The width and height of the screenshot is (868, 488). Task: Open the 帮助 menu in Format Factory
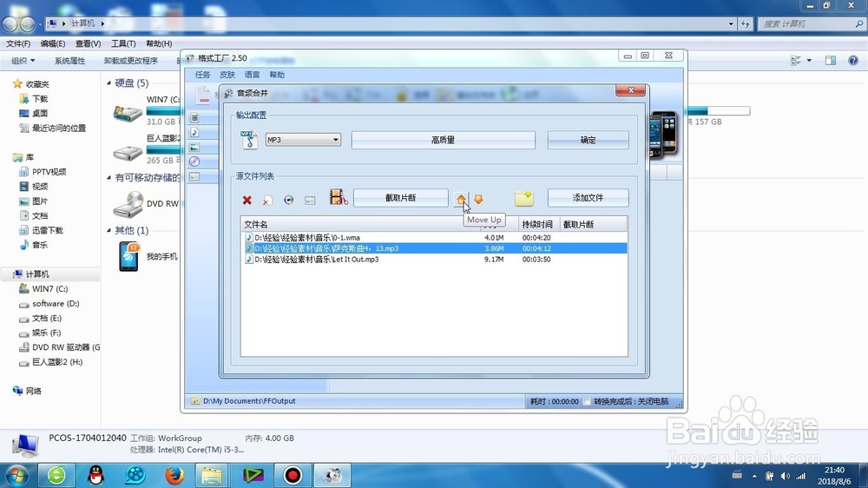pos(277,75)
